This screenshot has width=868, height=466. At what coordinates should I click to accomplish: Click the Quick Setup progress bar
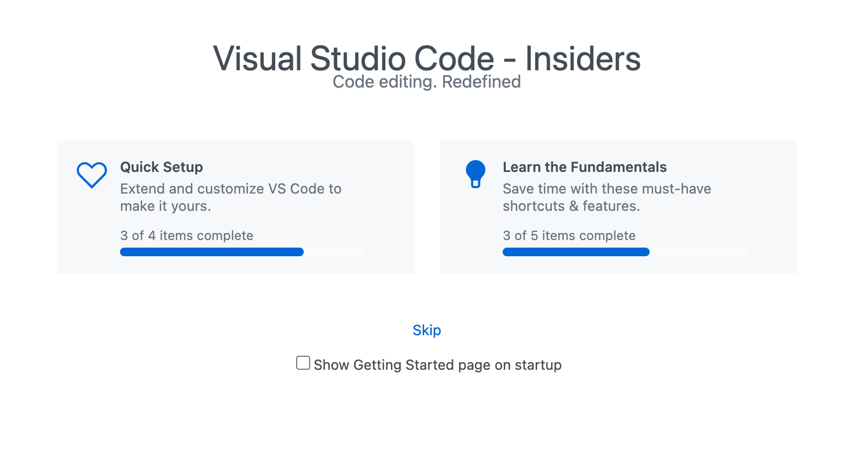[x=242, y=252]
